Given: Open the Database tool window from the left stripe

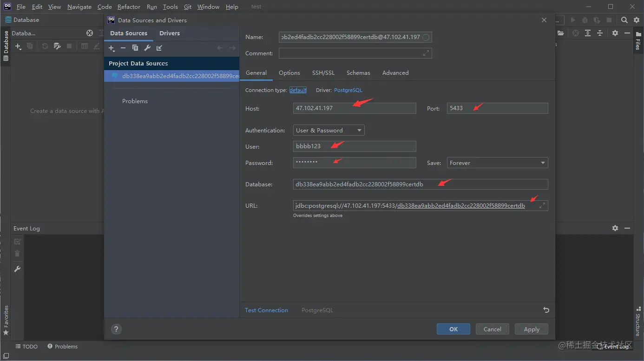Looking at the screenshot, I should 6,46.
